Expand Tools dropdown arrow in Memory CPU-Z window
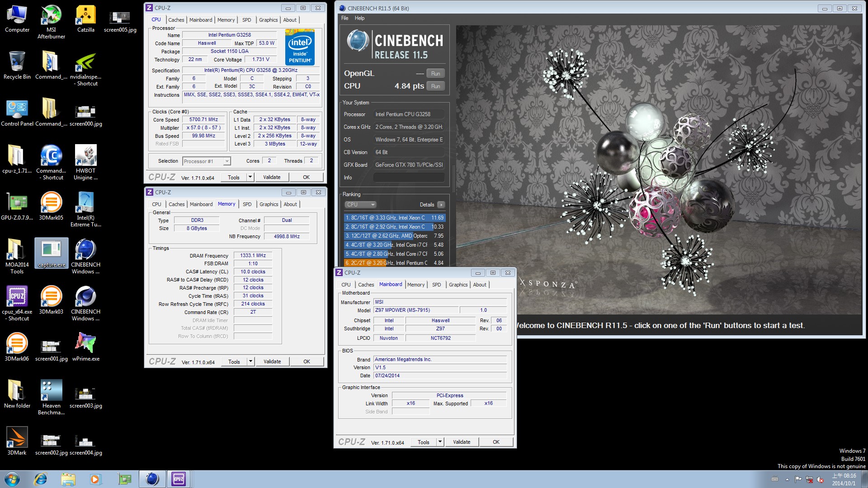 click(x=250, y=361)
